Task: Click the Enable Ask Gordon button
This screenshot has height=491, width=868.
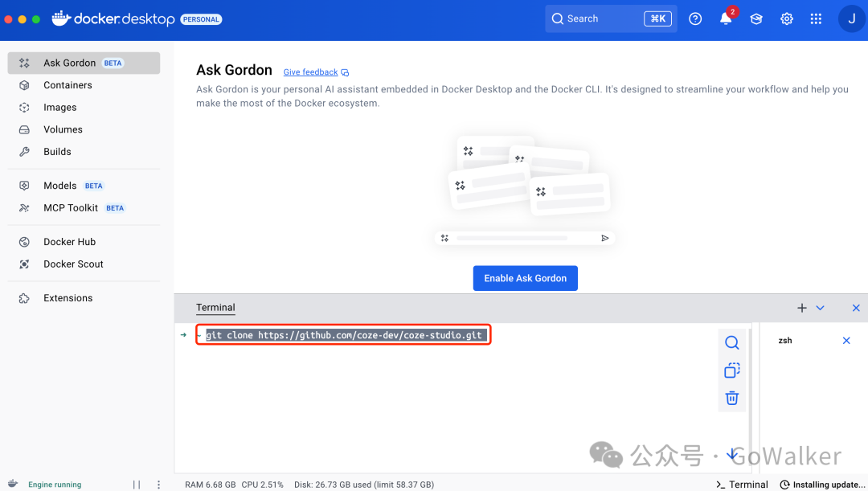Action: click(x=526, y=278)
